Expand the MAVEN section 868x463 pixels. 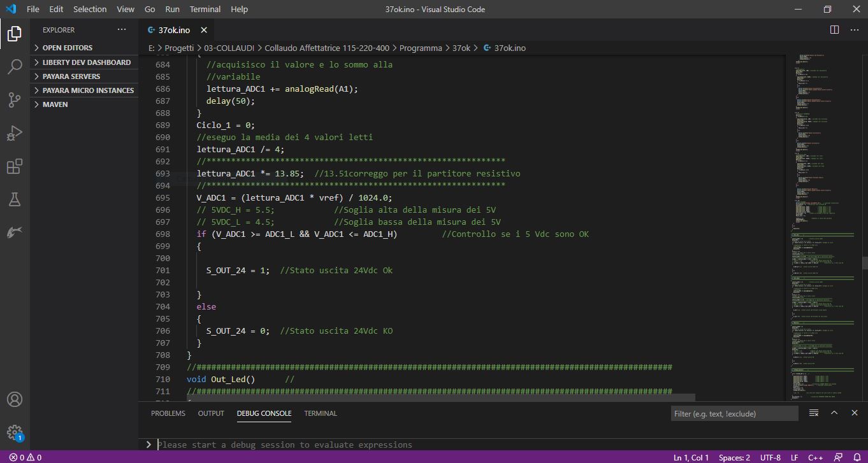tap(55, 104)
